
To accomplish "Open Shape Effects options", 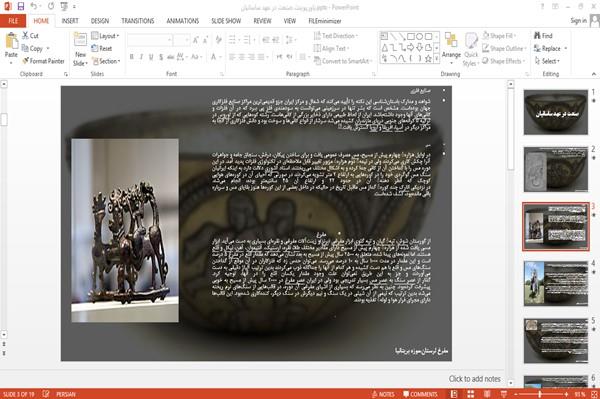I will (503, 61).
